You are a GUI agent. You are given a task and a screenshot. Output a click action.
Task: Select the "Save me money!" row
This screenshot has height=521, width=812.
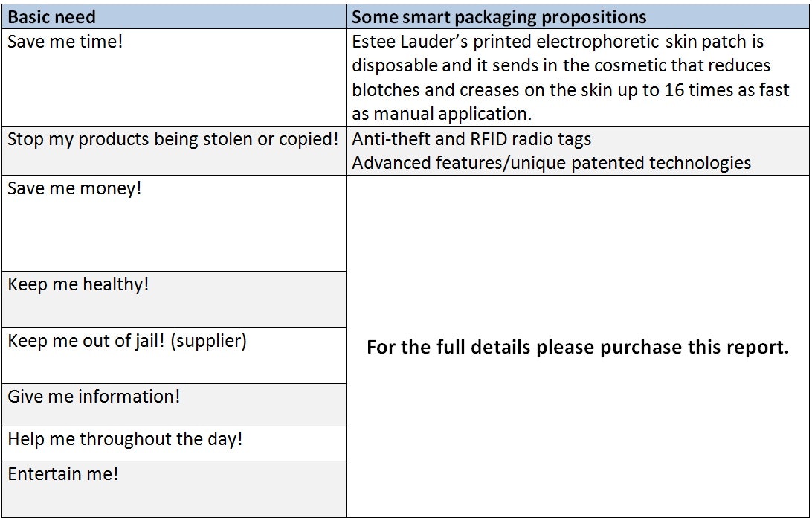(74, 188)
